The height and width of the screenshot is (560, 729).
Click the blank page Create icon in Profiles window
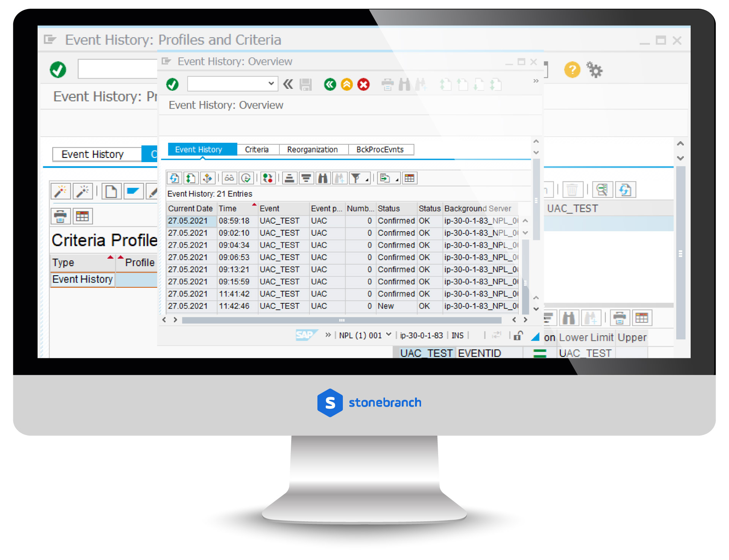(111, 191)
